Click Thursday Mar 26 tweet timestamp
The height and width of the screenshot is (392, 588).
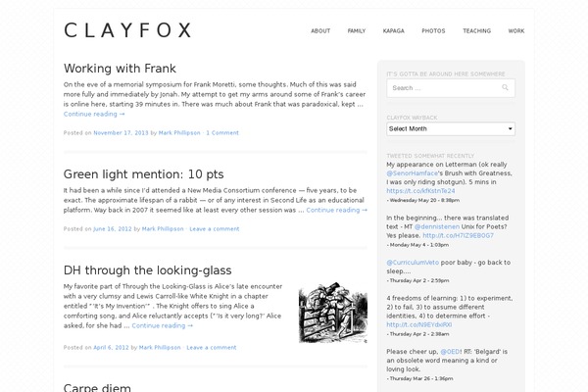421,379
